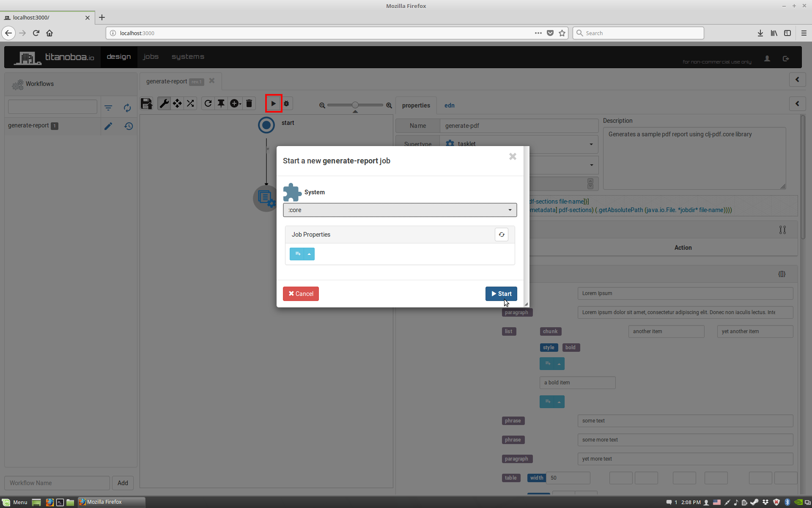812x508 pixels.
Task: Click the add job property button
Action: tap(297, 254)
